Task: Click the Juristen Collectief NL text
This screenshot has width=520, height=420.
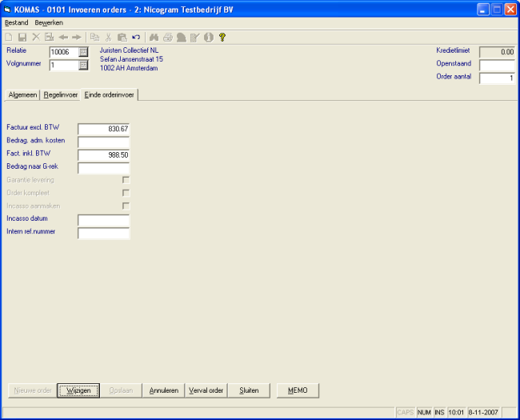Action: click(129, 50)
